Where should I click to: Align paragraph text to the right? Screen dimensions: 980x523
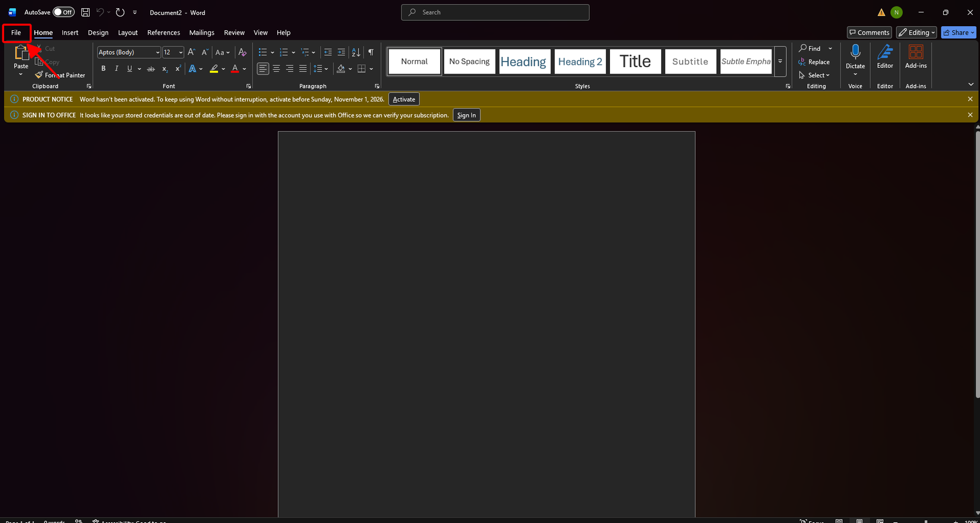coord(289,69)
